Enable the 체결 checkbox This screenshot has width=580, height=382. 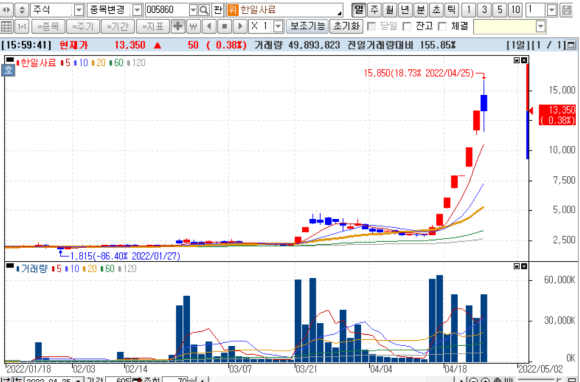click(x=442, y=27)
